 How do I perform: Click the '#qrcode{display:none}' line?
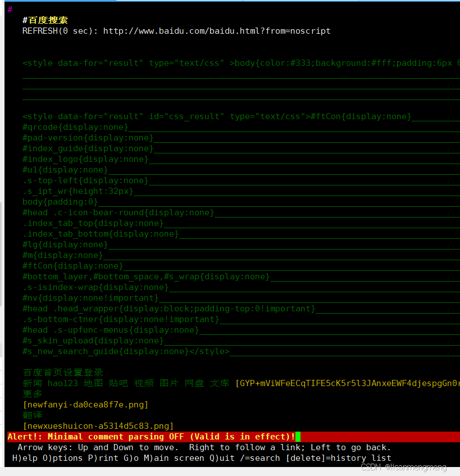pyautogui.click(x=75, y=127)
